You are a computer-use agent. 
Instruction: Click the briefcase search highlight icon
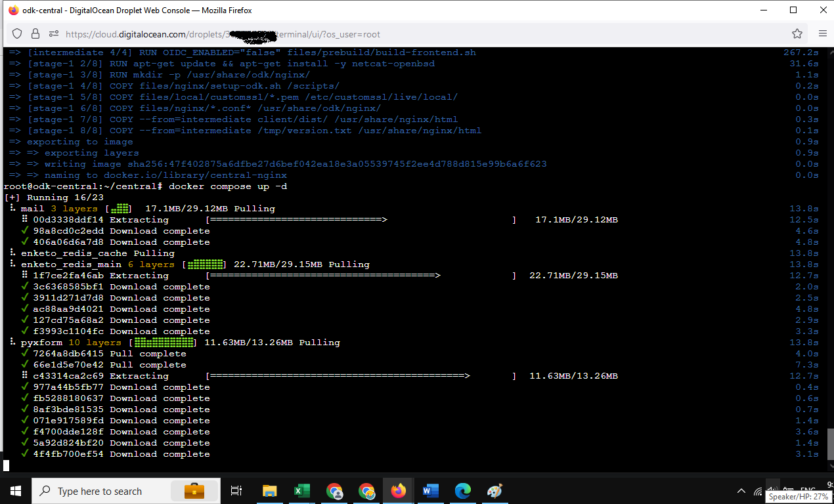tap(194, 491)
